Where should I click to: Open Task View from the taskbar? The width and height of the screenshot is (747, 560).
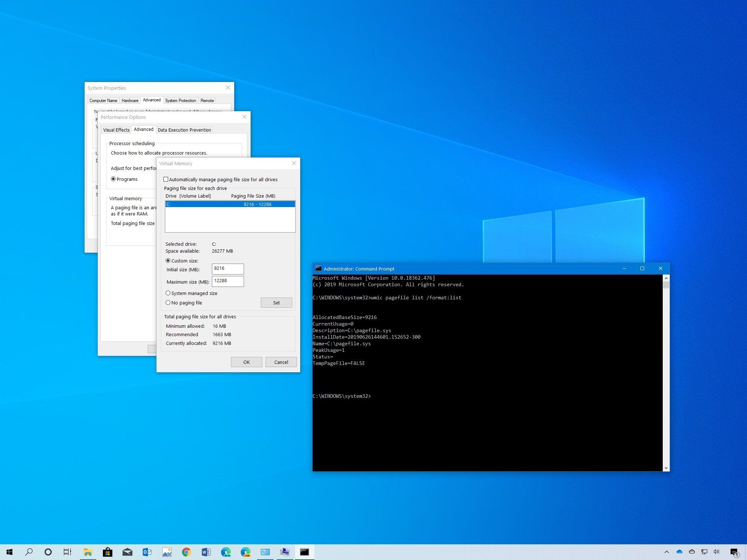coord(67,552)
